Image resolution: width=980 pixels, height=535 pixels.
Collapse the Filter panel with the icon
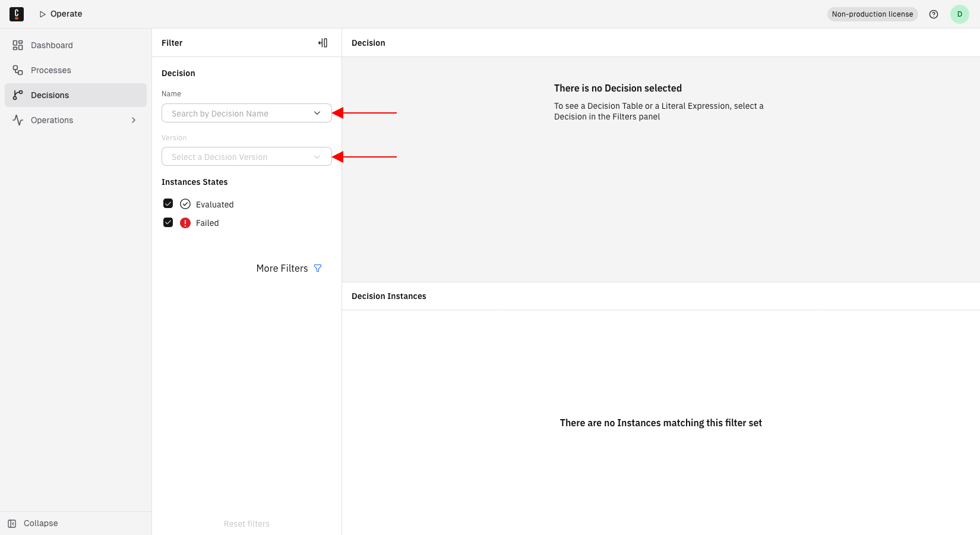click(323, 43)
